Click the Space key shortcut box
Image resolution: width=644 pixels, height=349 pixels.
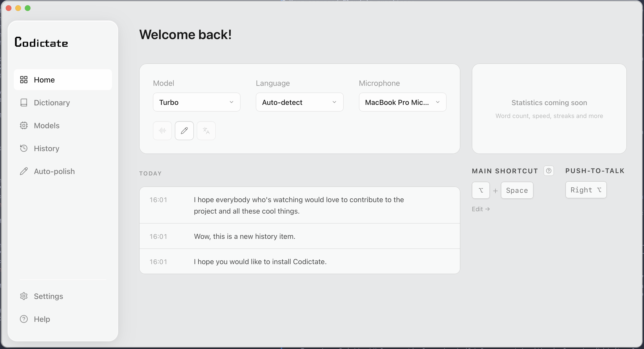pos(517,190)
